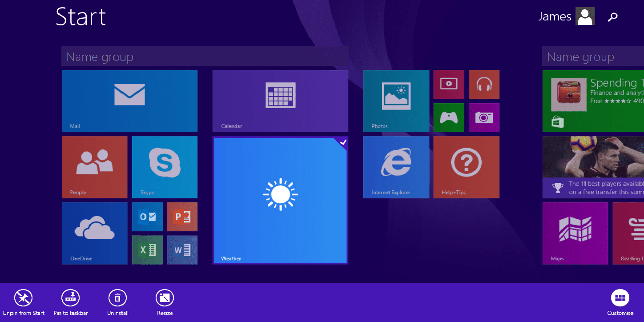This screenshot has width=644, height=322.
Task: Click the search magnifier icon
Action: (612, 17)
